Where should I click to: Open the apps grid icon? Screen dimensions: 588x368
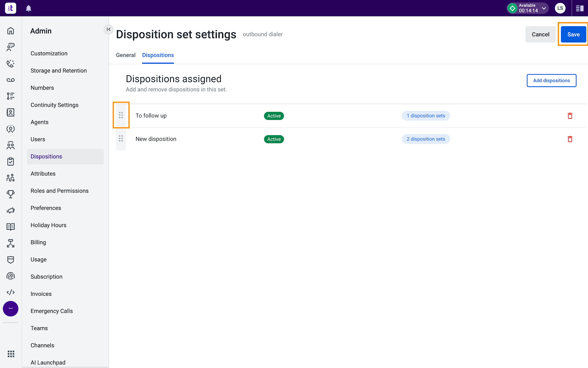coord(11,354)
